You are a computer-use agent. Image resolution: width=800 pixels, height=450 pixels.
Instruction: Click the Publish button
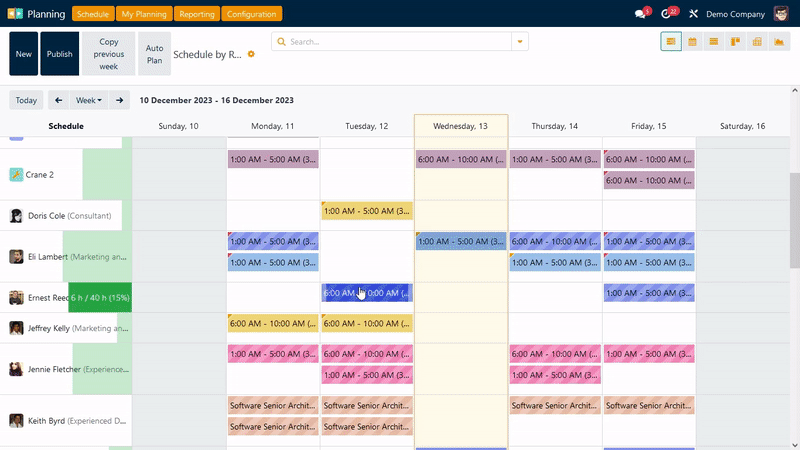[x=59, y=54]
